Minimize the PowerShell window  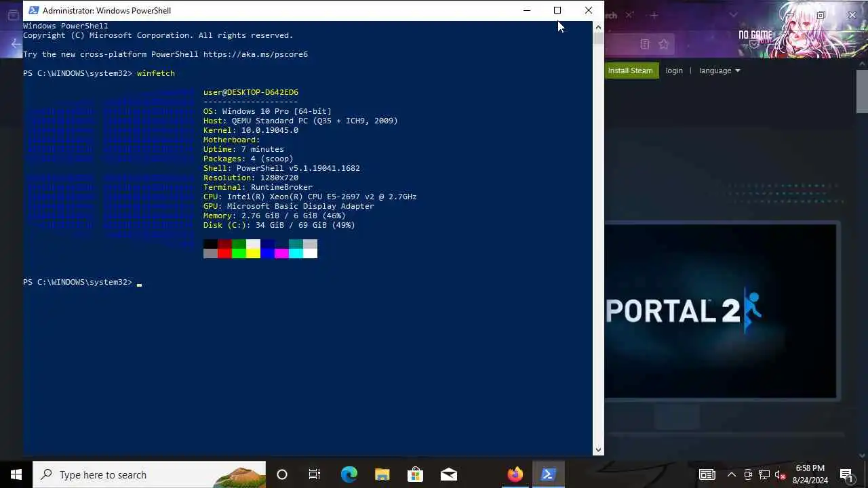pyautogui.click(x=527, y=10)
